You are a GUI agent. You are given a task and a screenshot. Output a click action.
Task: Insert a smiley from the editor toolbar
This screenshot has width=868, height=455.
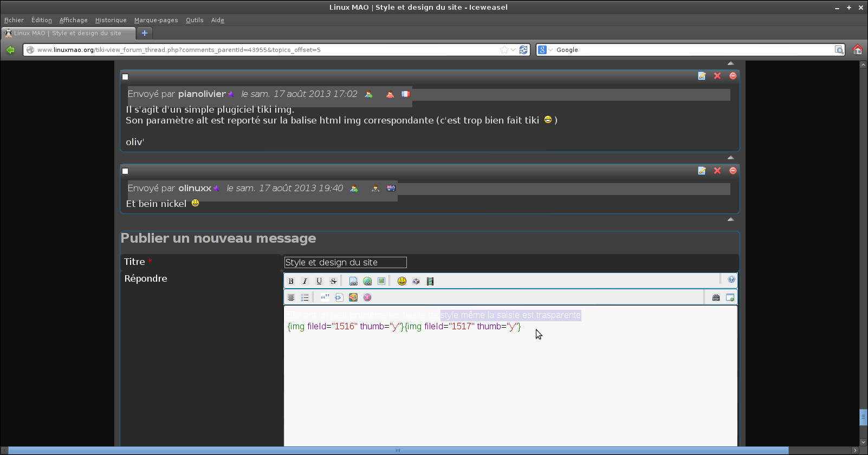402,281
